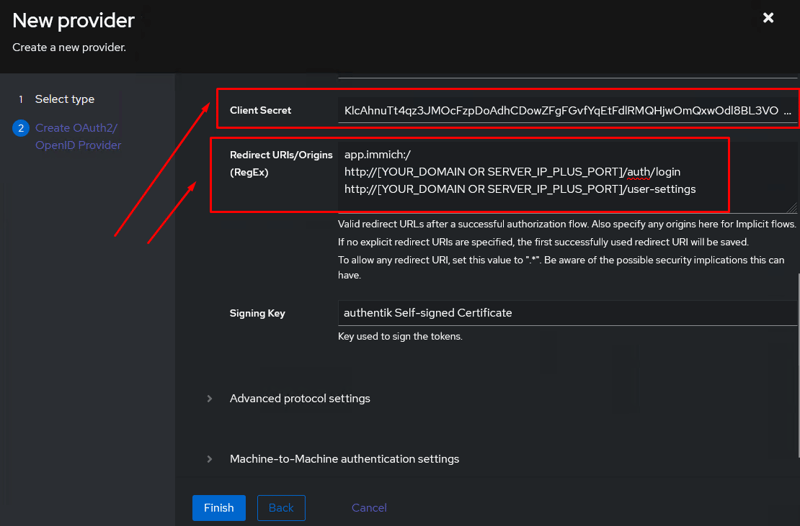Expand Advanced protocol settings via chevron
This screenshot has height=526, width=800.
tap(210, 398)
